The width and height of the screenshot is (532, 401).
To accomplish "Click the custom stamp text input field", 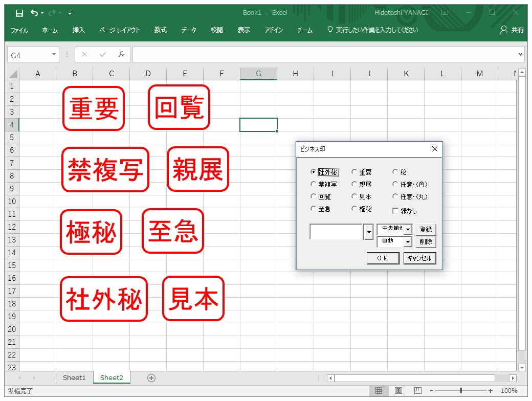I will [x=336, y=232].
